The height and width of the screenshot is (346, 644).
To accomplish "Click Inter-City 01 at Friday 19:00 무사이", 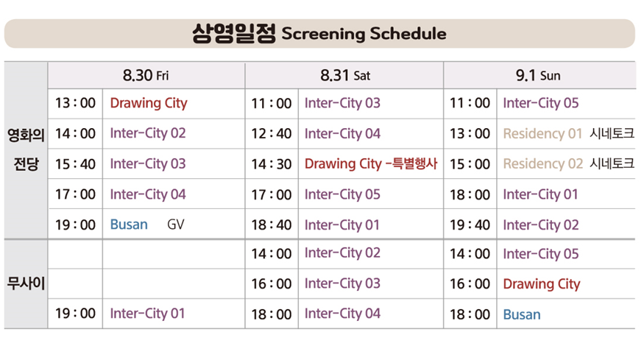I will pyautogui.click(x=147, y=313).
